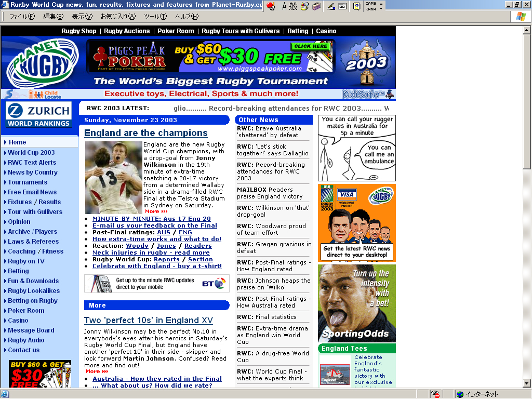Open Fixtures / Results in sidebar
The height and width of the screenshot is (399, 532).
(34, 202)
